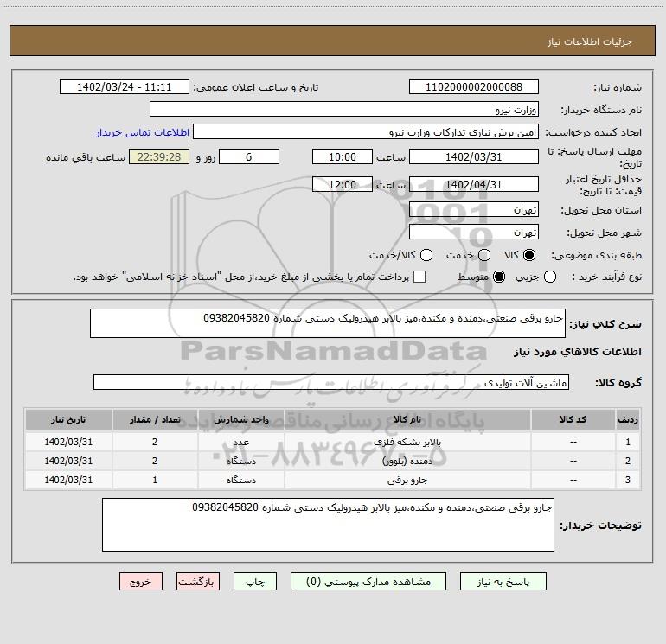
Task: Click the deadline time field 10:00
Action: (x=343, y=156)
